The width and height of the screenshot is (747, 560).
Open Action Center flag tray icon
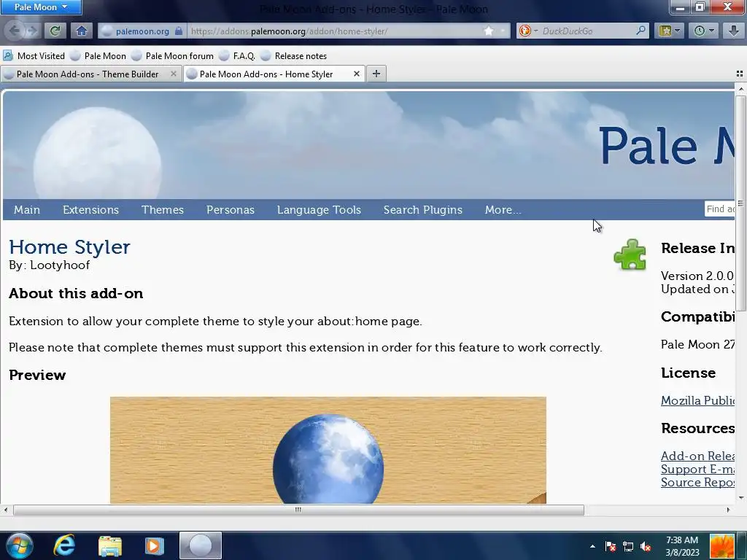[611, 546]
